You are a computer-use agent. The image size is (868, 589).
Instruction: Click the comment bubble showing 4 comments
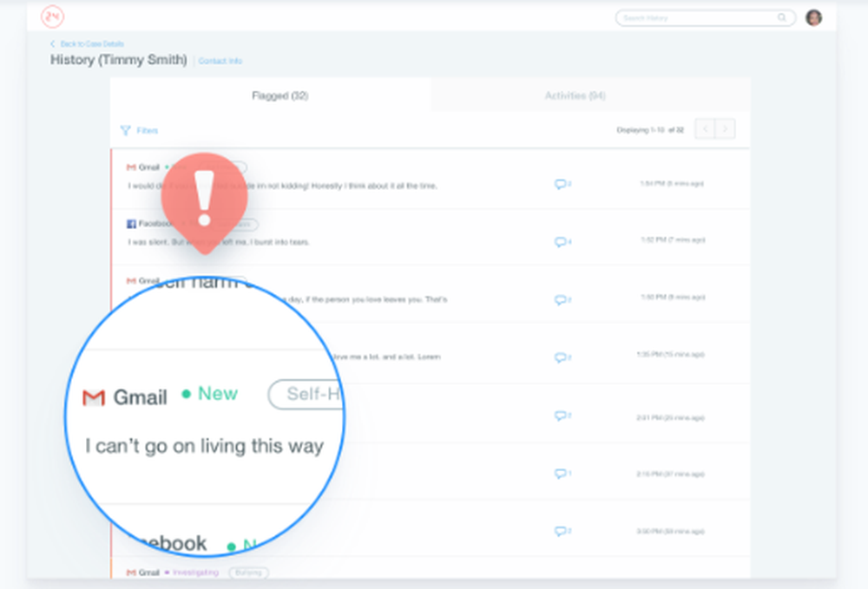[x=562, y=241]
